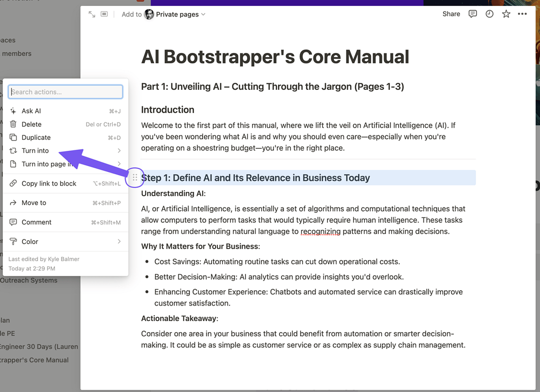This screenshot has height=392, width=540.
Task: Open the comments panel icon
Action: coord(472,14)
